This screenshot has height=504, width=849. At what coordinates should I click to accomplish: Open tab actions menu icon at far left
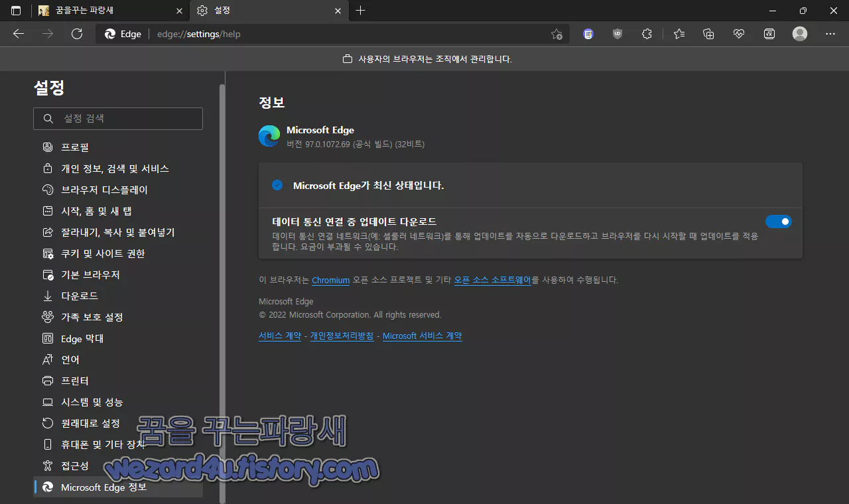click(16, 11)
